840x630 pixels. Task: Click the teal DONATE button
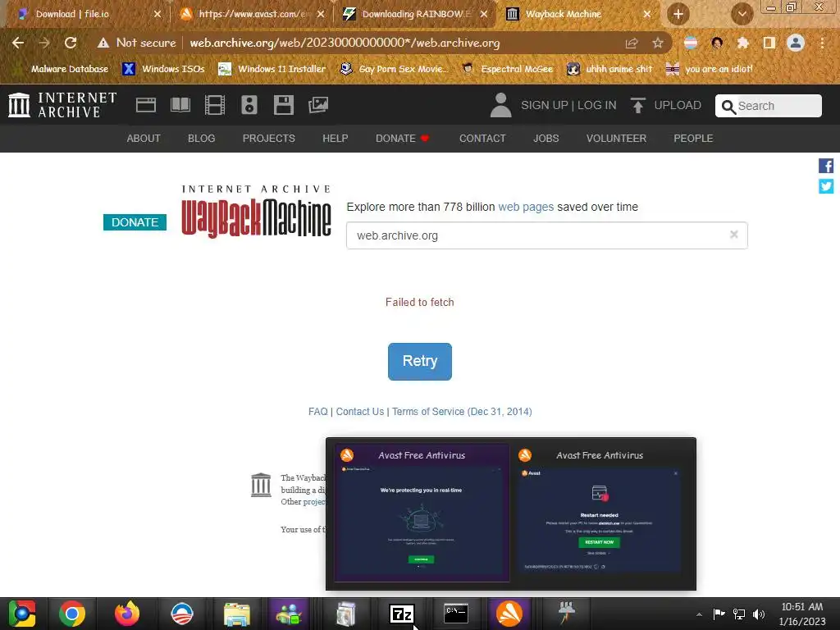[x=135, y=222]
